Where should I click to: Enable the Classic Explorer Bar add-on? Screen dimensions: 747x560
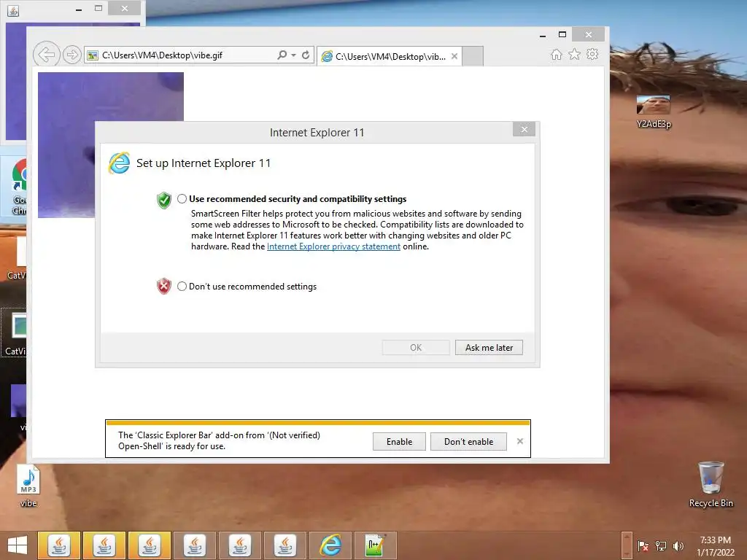(x=399, y=441)
